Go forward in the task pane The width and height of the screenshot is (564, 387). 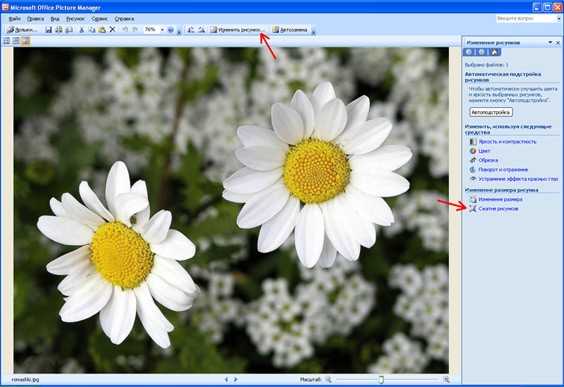482,52
